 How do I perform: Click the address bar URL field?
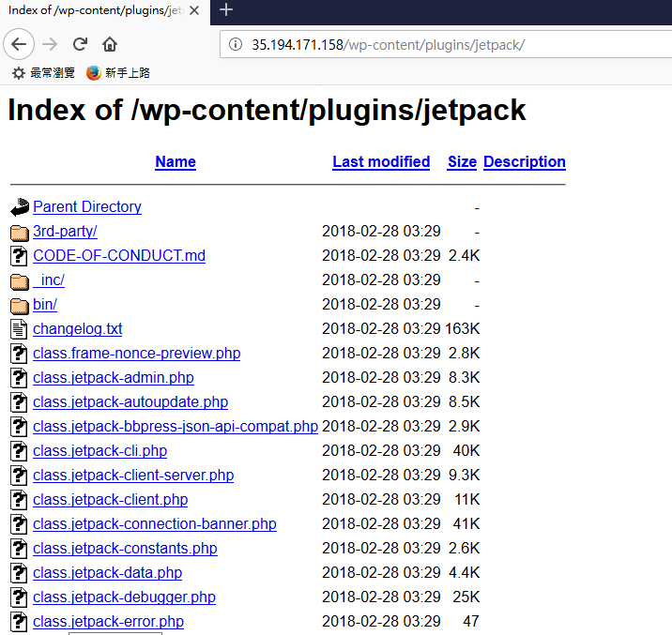click(x=446, y=44)
